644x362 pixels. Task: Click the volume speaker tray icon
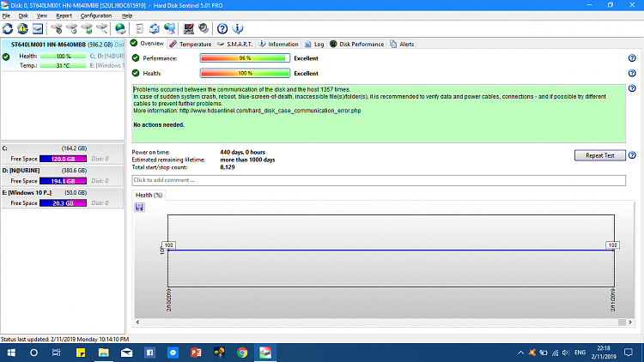click(566, 353)
